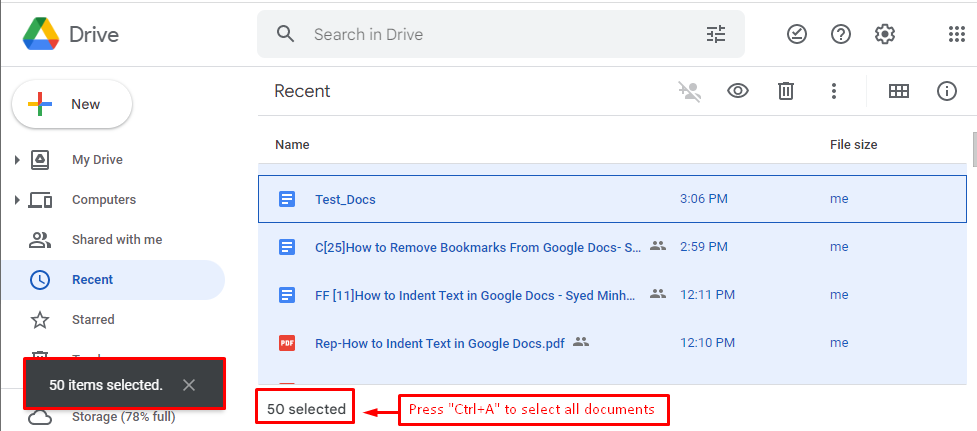
Task: Switch to grid layout view
Action: coord(898,92)
